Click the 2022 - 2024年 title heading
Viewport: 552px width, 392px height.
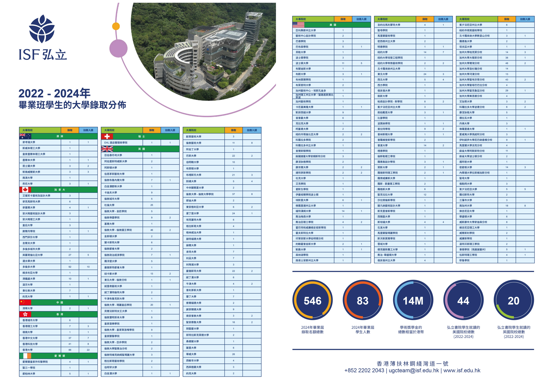point(54,93)
